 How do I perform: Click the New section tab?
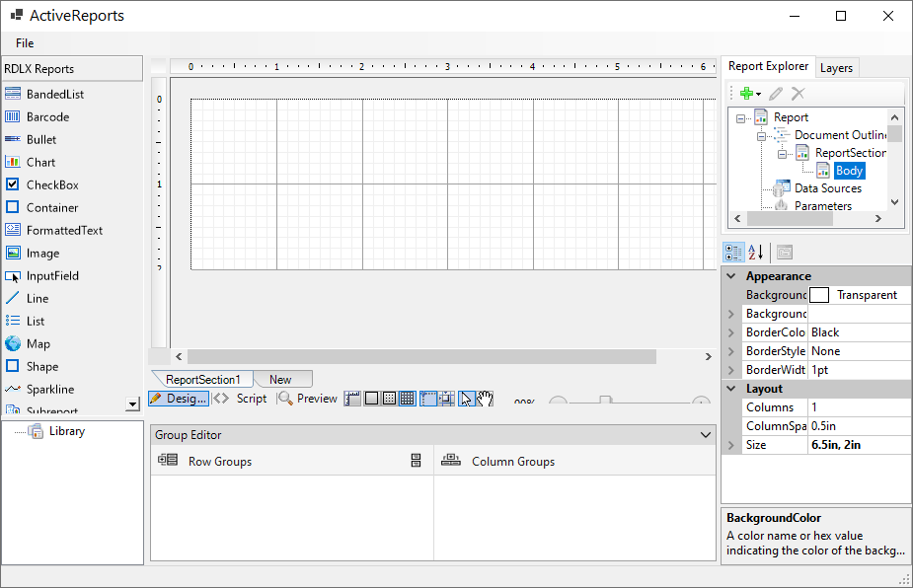click(x=280, y=380)
